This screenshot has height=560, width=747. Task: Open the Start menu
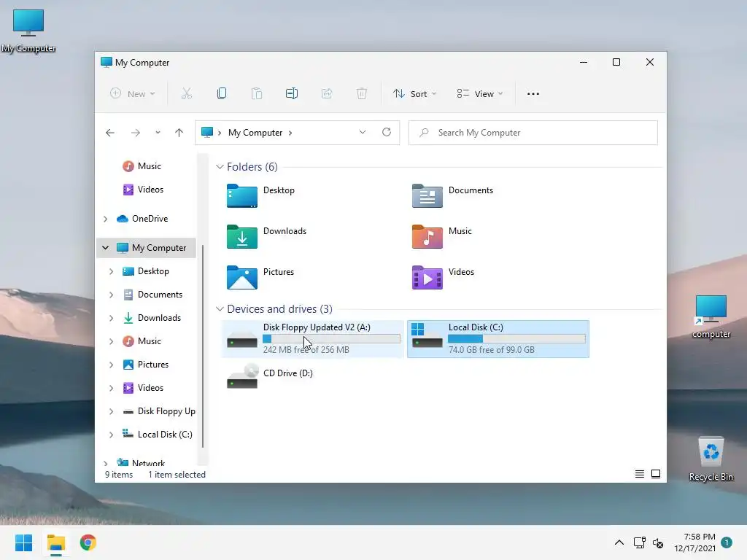24,542
